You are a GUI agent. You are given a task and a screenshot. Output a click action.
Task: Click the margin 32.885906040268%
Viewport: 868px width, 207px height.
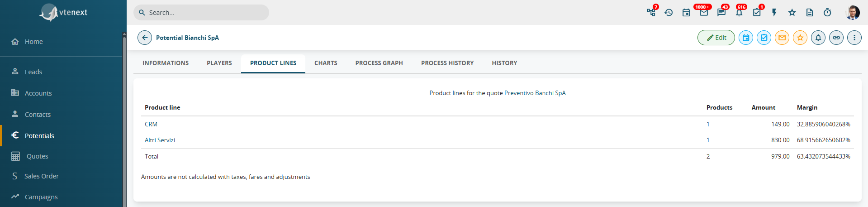[x=824, y=124]
